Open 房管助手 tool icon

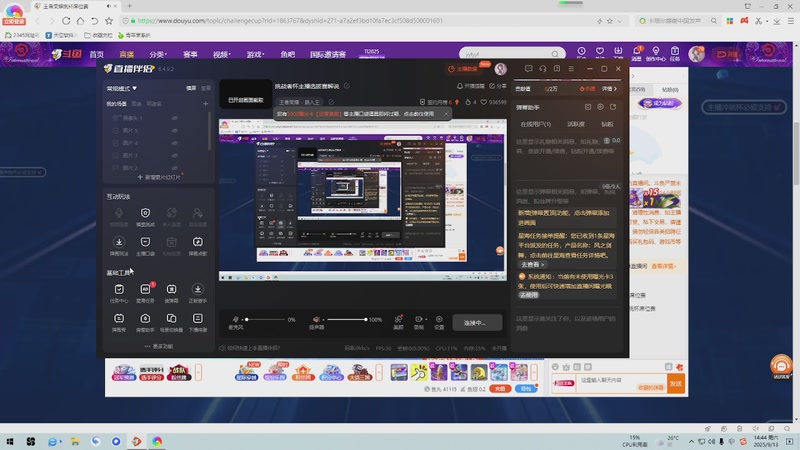click(145, 318)
